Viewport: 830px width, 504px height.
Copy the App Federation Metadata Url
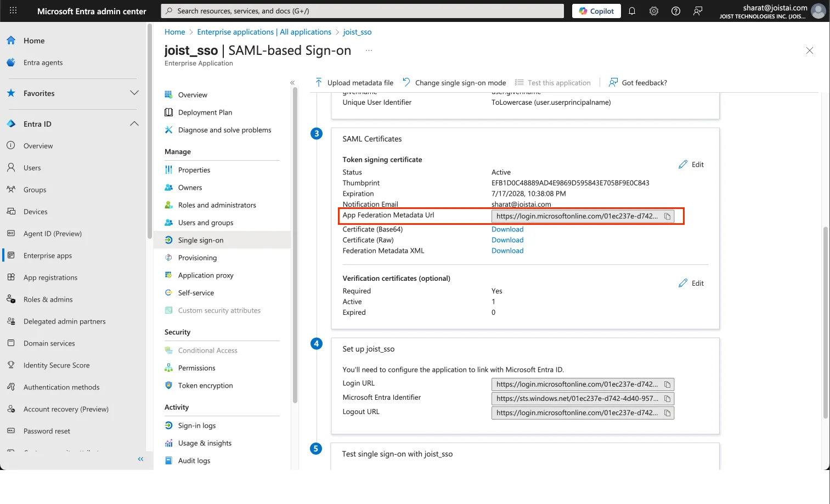[667, 216]
